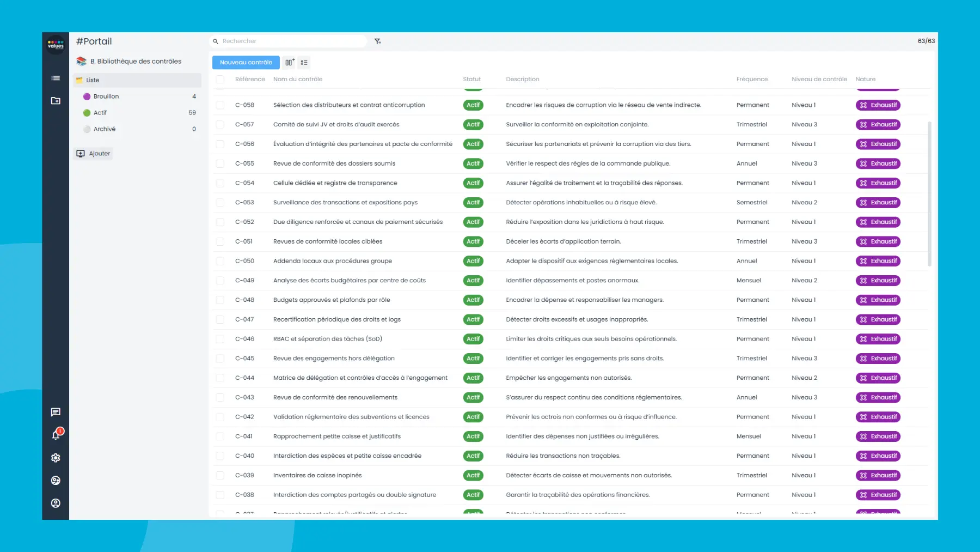Open the notifications bell in the sidebar
The width and height of the screenshot is (980, 552).
pos(55,434)
